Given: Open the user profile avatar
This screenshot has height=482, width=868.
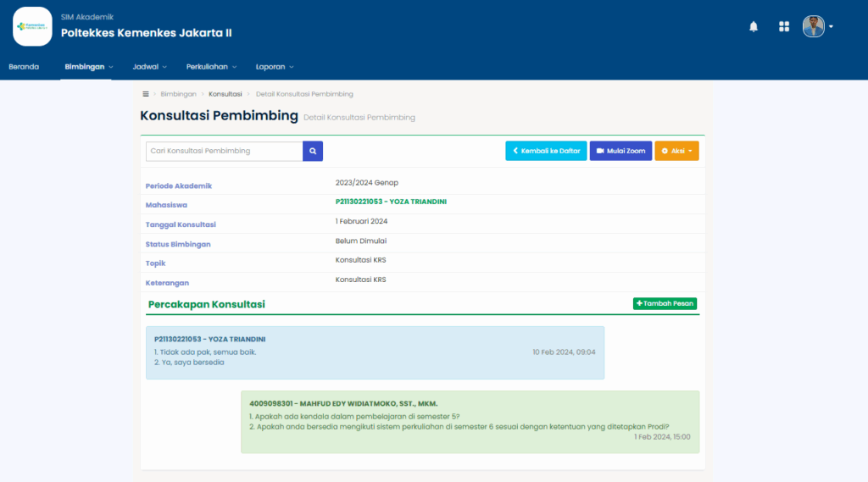Looking at the screenshot, I should pyautogui.click(x=813, y=26).
